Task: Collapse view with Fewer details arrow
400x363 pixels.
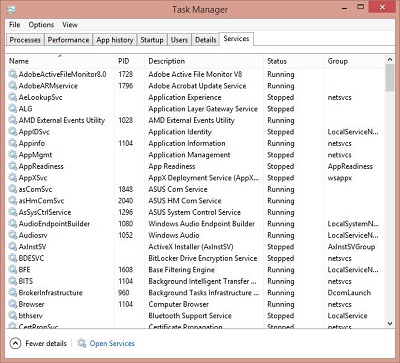Action: pos(15,343)
